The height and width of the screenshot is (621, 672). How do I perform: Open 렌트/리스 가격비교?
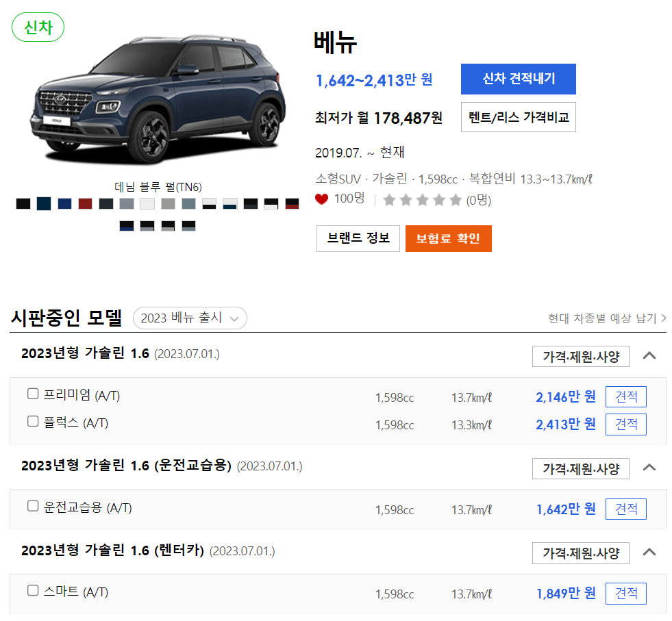tap(518, 117)
